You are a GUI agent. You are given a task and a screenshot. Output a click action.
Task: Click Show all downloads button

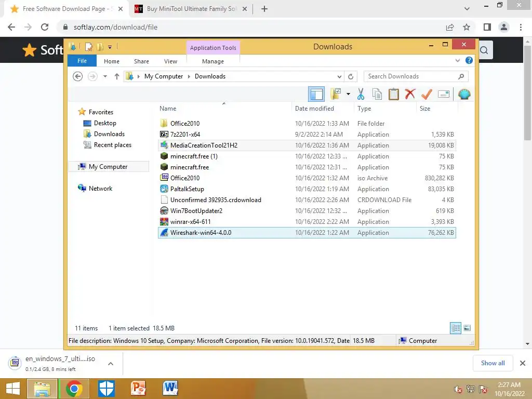(493, 363)
